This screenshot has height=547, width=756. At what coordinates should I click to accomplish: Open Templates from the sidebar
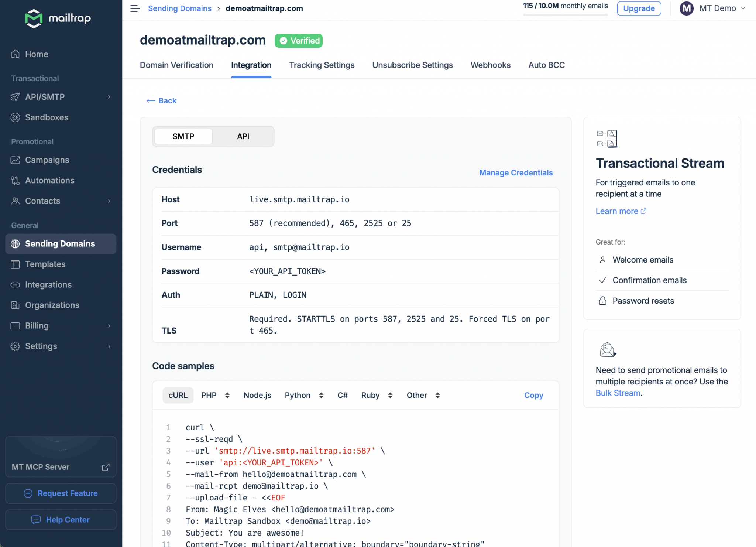[x=45, y=264]
